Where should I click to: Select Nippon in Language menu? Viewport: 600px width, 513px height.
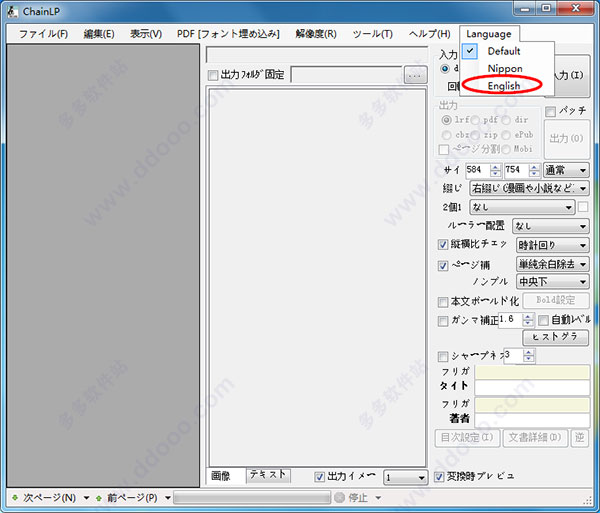tap(507, 68)
